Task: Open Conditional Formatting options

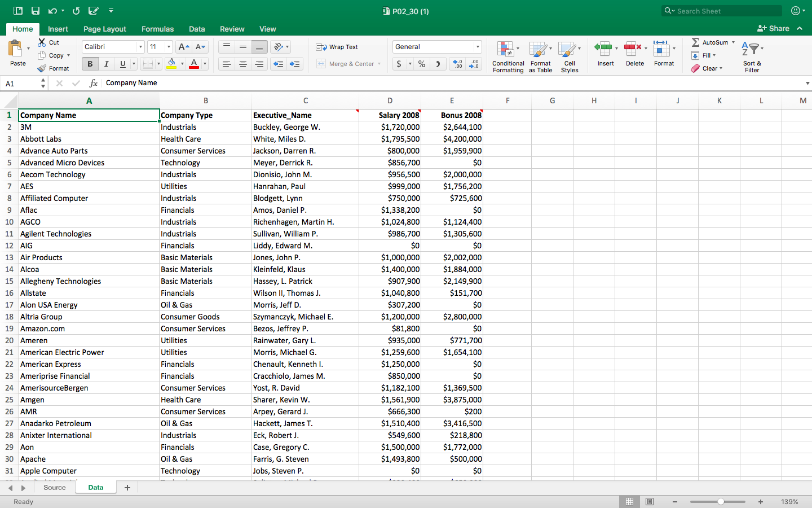Action: [508, 57]
